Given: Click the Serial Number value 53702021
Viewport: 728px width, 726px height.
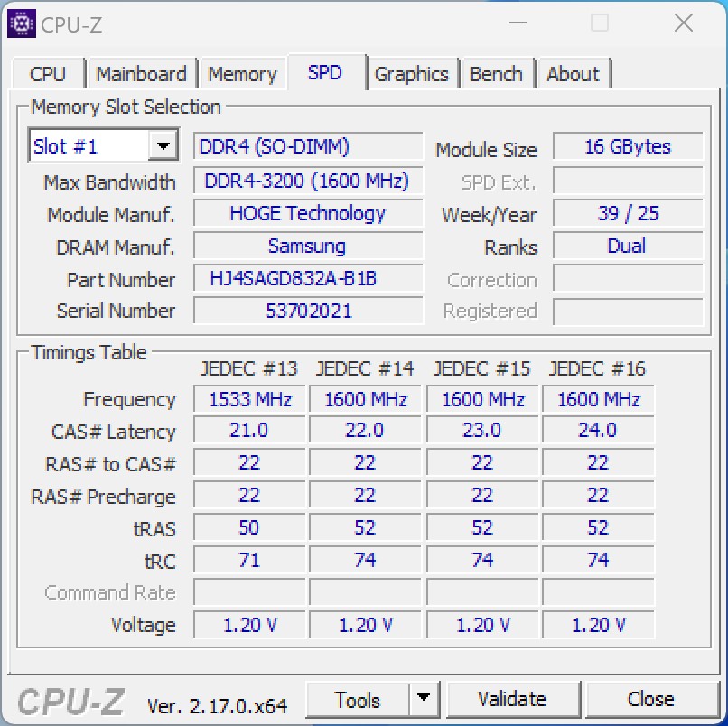Looking at the screenshot, I should click(x=307, y=312).
